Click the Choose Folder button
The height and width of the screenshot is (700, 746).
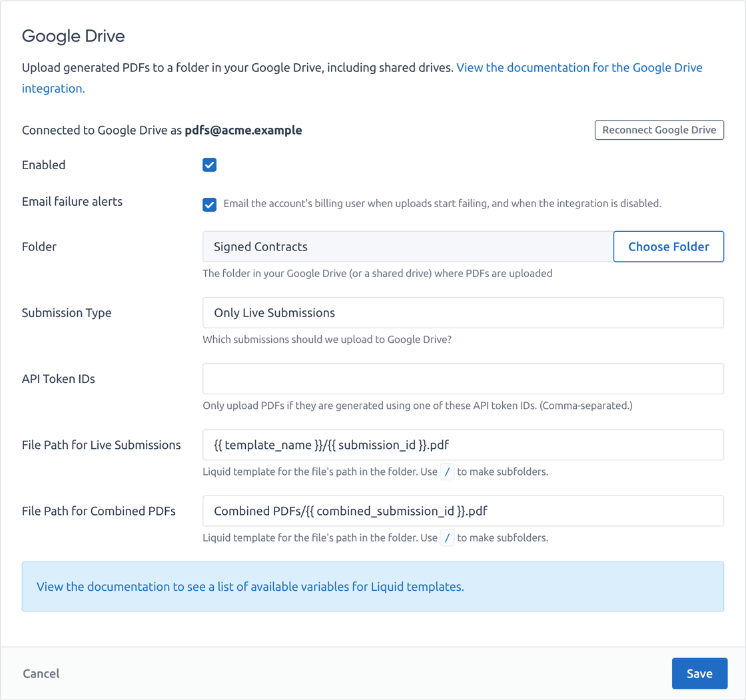(669, 246)
